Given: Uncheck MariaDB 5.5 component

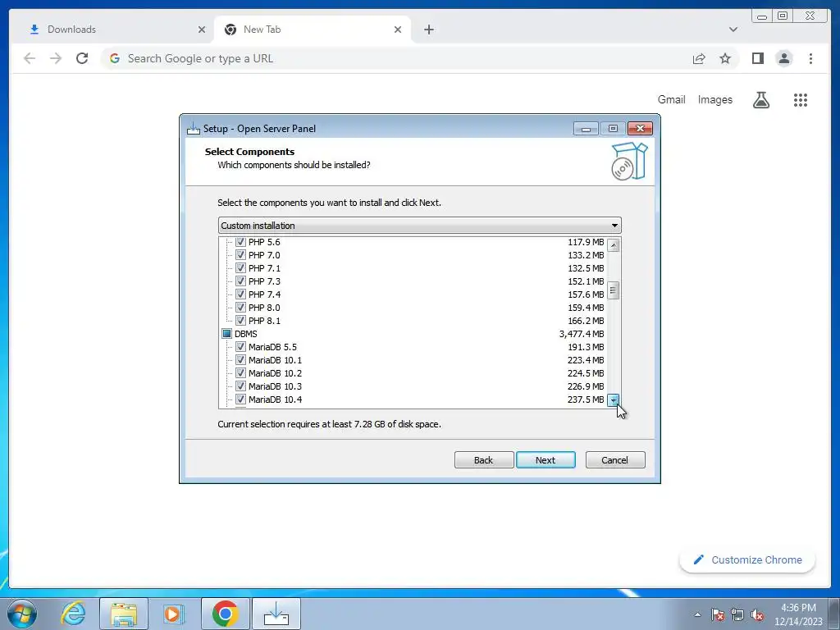Looking at the screenshot, I should [x=240, y=347].
